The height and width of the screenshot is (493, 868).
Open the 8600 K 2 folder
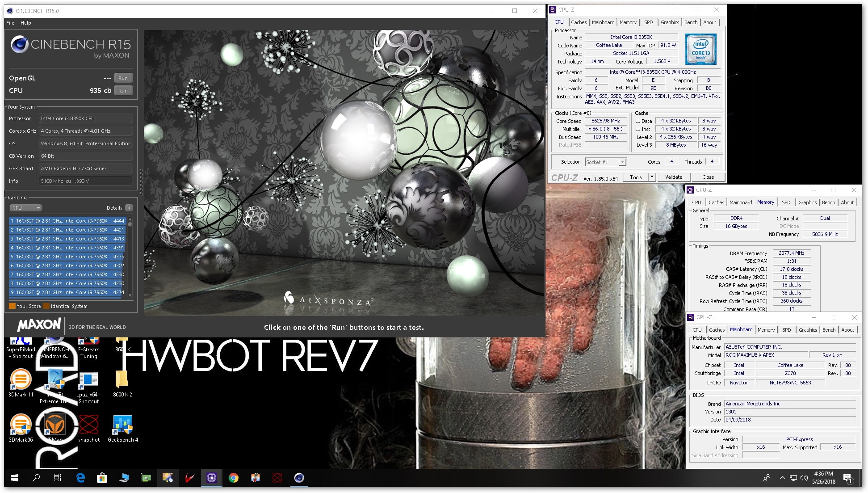coord(122,383)
